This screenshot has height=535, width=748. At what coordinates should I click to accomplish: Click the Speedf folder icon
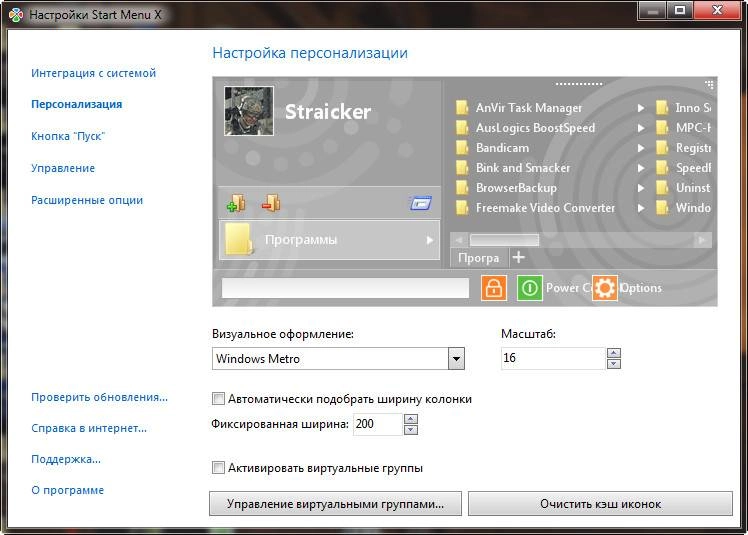tap(662, 168)
